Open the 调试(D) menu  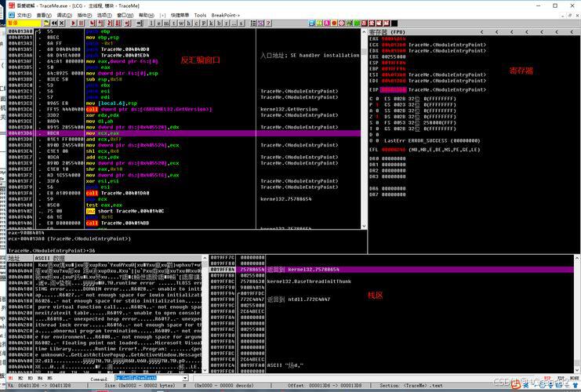click(64, 15)
